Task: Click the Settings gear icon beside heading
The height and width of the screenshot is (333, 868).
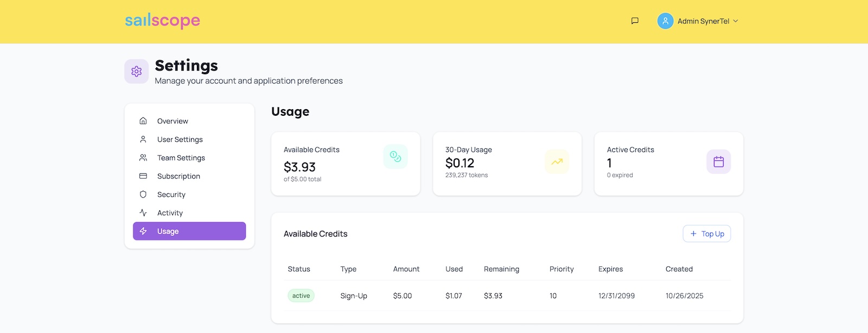Action: click(x=136, y=72)
